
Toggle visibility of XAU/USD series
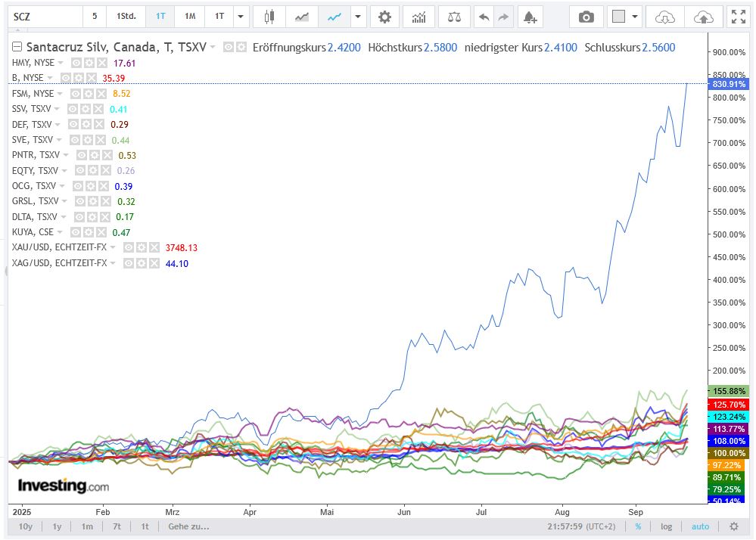129,247
